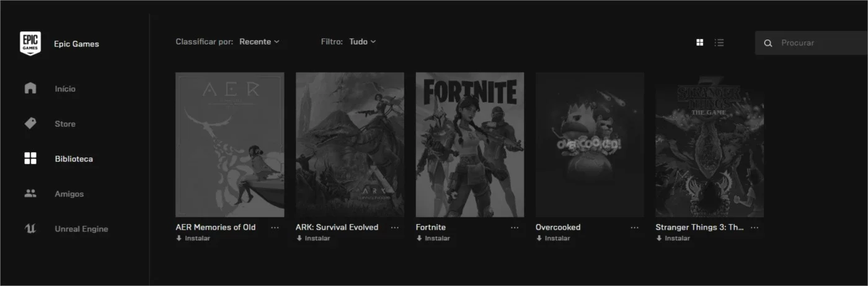
Task: Switch to grid view layout
Action: click(x=700, y=43)
